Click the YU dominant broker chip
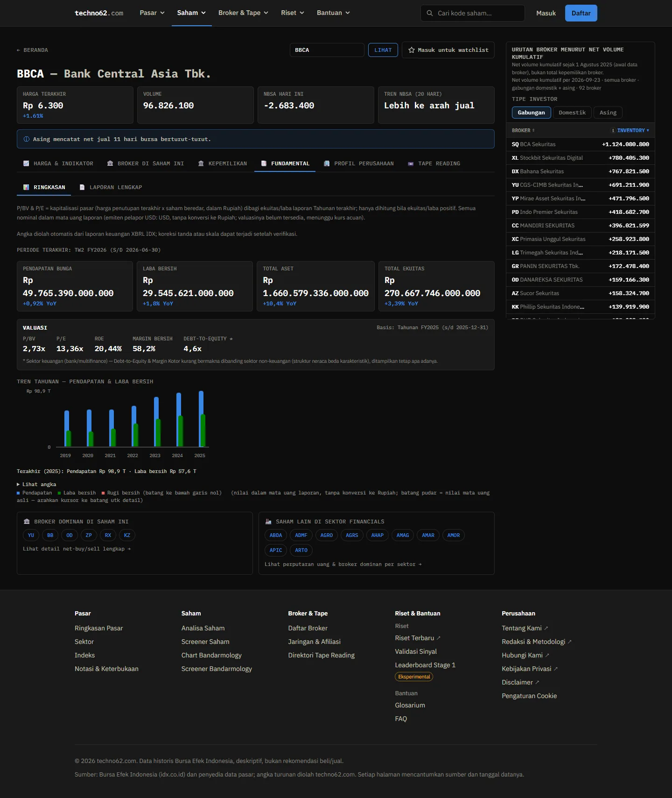Image resolution: width=672 pixels, height=798 pixels. point(31,535)
